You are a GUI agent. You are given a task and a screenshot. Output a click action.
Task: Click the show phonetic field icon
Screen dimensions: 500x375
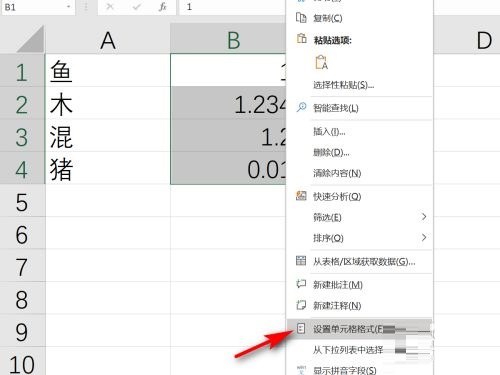[x=301, y=370]
